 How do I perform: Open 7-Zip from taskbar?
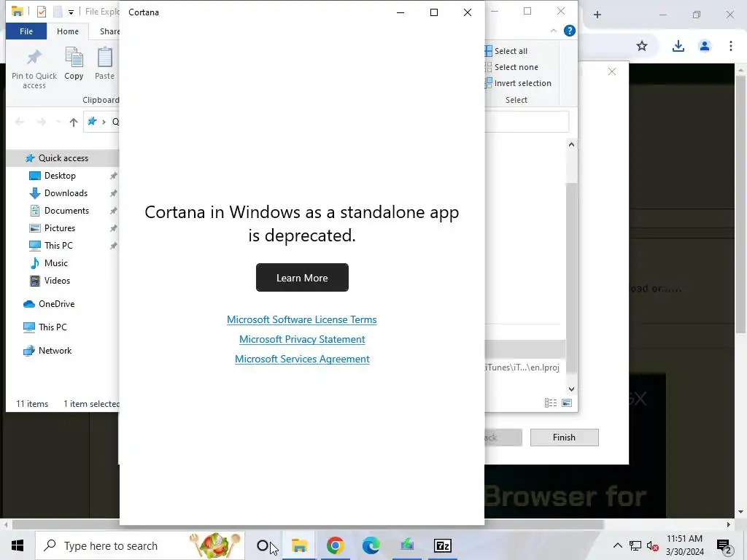[x=443, y=545]
